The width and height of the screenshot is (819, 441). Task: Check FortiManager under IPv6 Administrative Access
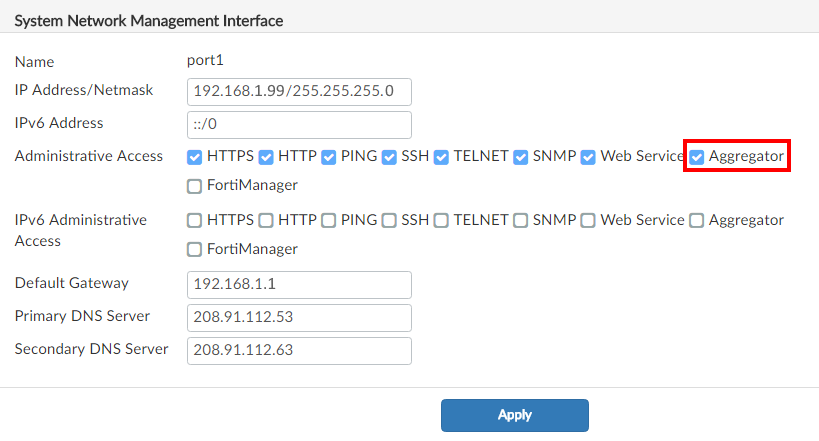coord(194,249)
